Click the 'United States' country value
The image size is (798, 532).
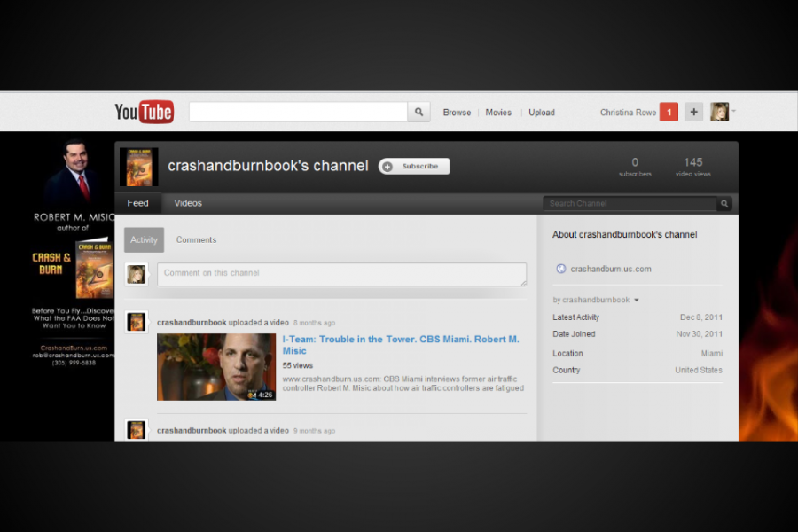click(x=699, y=370)
